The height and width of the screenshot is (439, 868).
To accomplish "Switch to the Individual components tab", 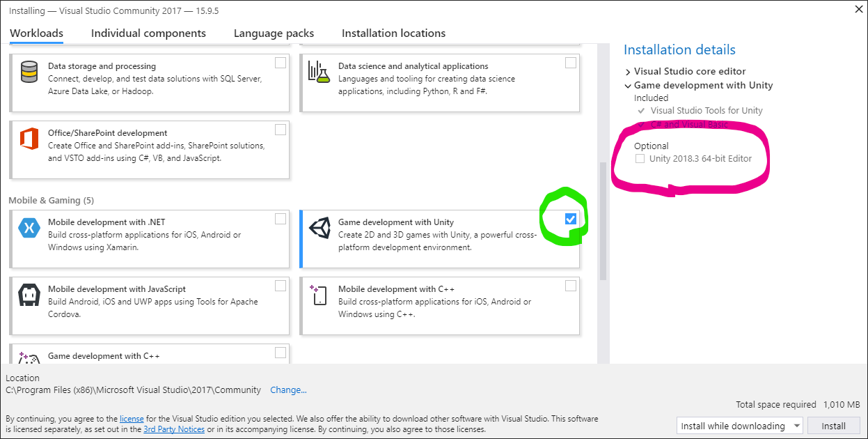I will [x=148, y=33].
